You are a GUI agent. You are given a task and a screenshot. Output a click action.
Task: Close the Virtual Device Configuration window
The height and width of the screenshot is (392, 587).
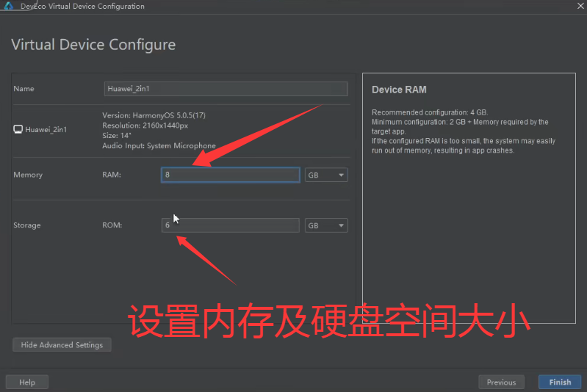(580, 6)
